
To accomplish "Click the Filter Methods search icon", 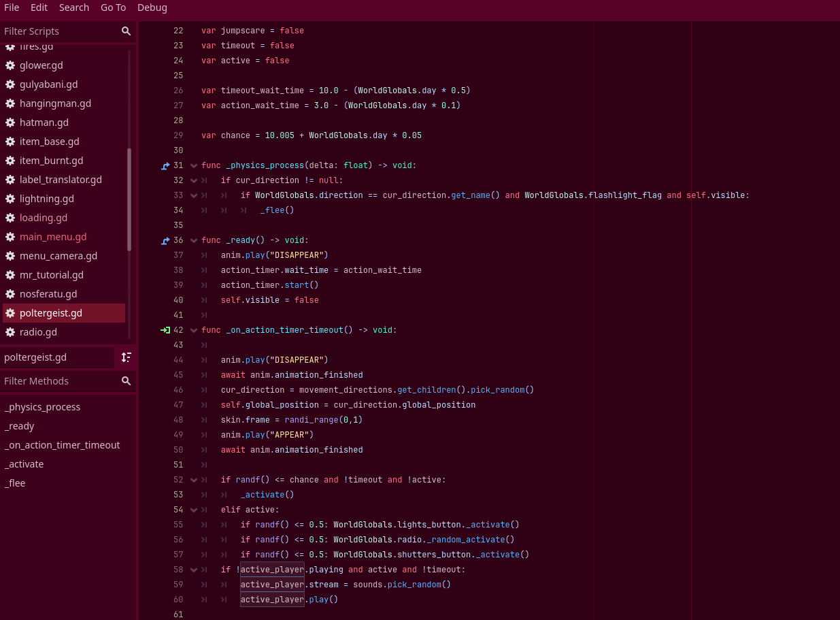I will point(126,381).
